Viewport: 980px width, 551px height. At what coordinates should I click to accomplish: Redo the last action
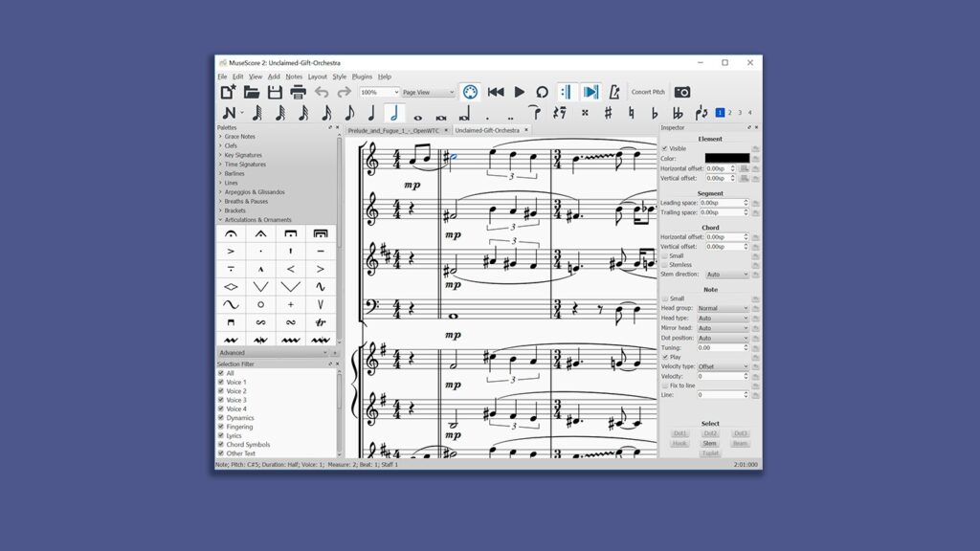pos(345,93)
